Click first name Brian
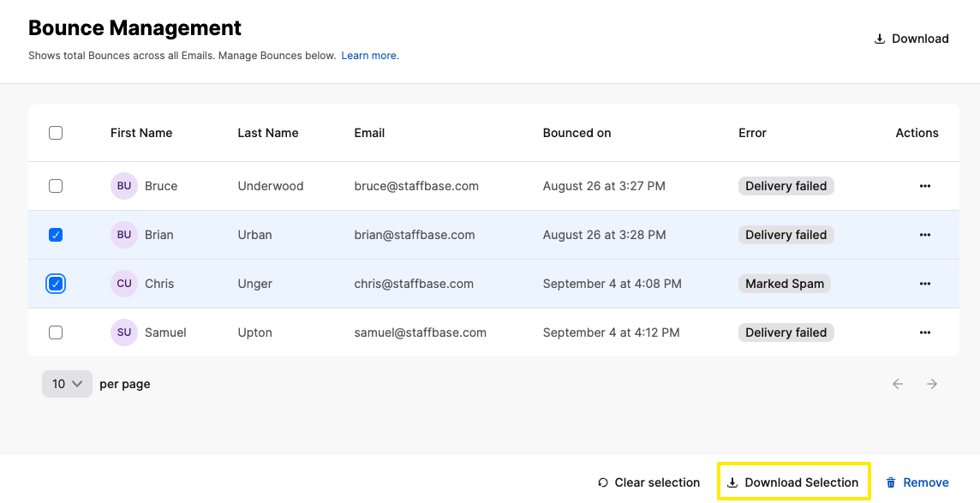This screenshot has height=503, width=980. 159,235
